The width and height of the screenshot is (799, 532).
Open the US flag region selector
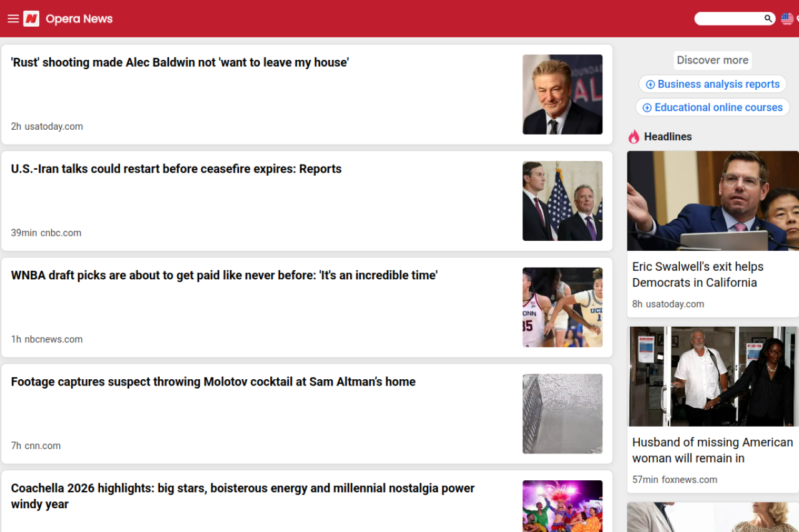click(787, 19)
